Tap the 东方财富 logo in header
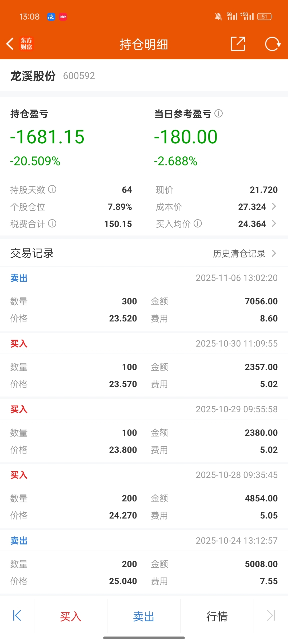This screenshot has height=644, width=288. [26, 44]
